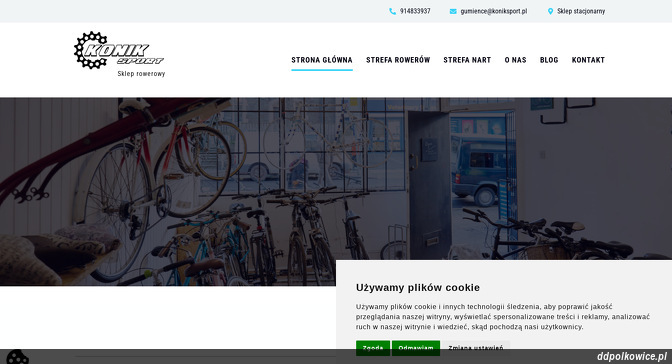Click the envelope email icon

click(x=453, y=12)
